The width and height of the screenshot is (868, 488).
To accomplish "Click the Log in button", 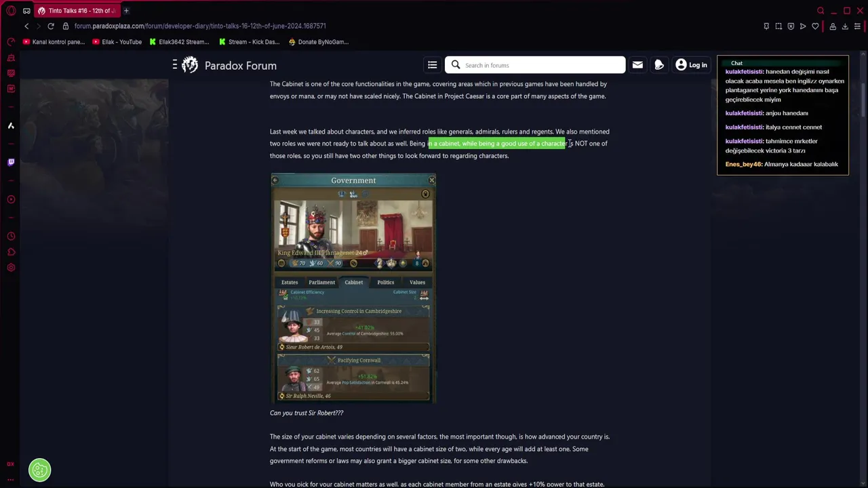I will [691, 65].
